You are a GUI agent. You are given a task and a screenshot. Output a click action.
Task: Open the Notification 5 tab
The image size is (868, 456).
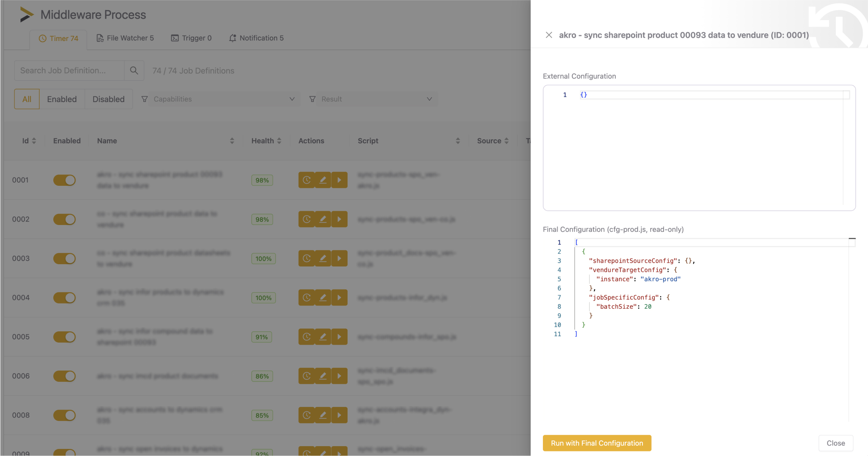click(257, 38)
